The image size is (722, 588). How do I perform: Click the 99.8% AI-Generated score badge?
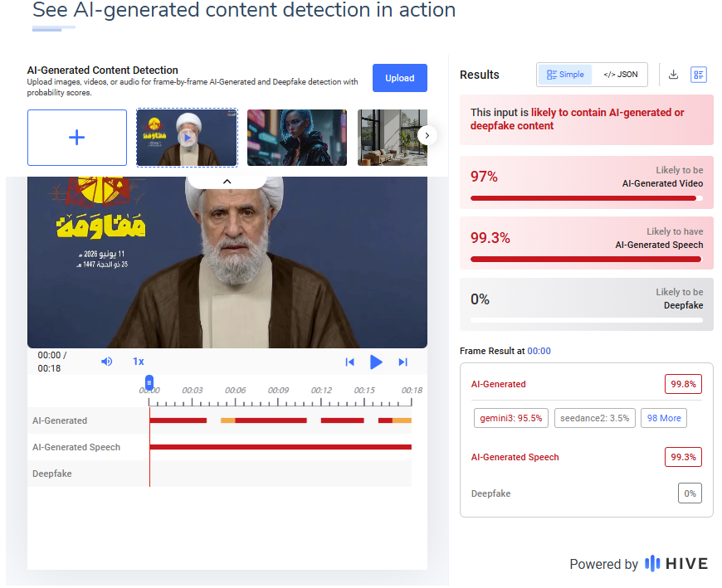(683, 384)
